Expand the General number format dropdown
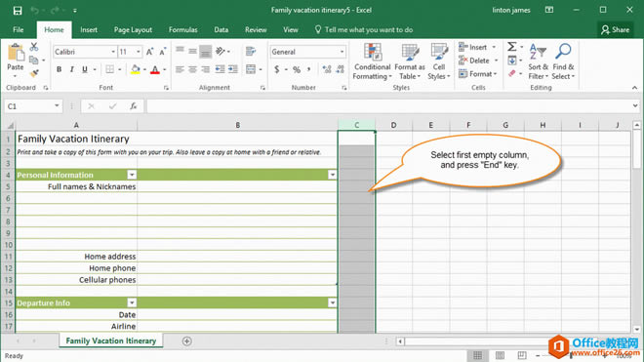The image size is (644, 362). point(342,52)
